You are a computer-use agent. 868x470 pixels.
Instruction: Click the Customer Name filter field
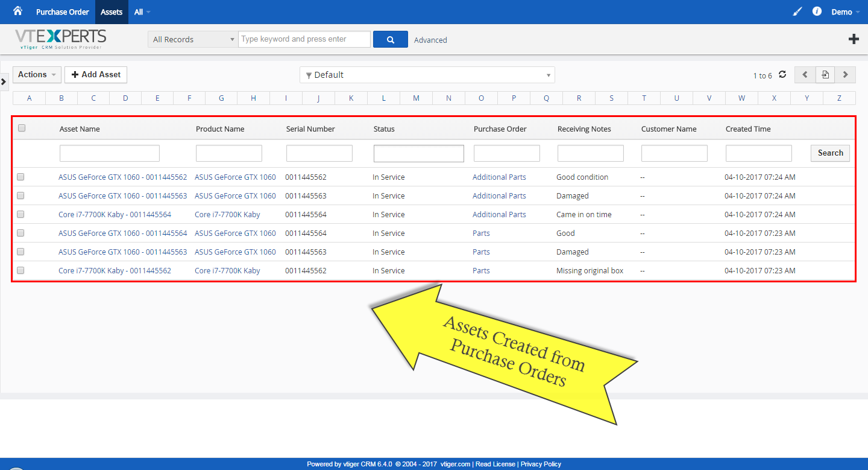point(675,153)
